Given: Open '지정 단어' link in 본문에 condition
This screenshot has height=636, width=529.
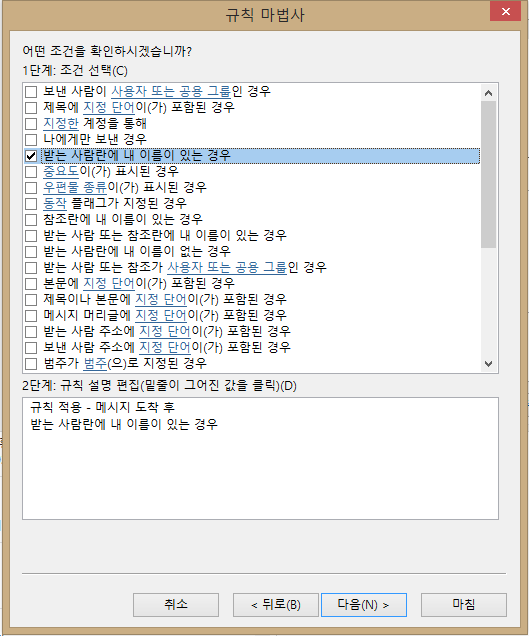Looking at the screenshot, I should [109, 283].
